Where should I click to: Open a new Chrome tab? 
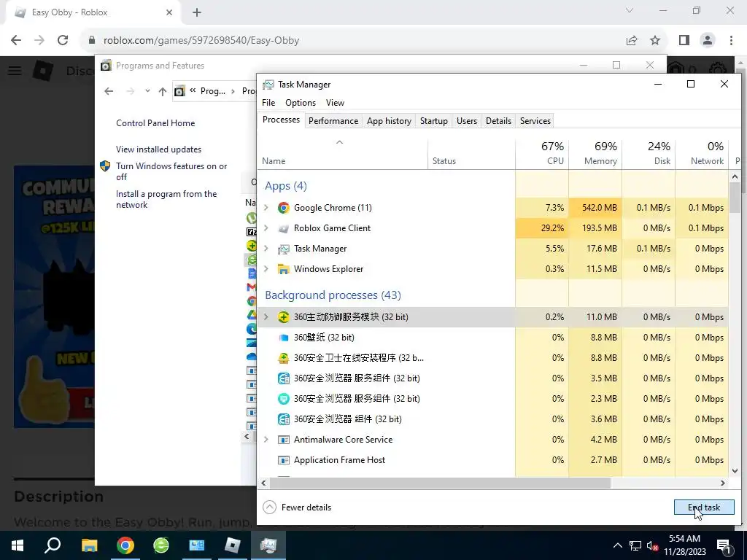[197, 12]
